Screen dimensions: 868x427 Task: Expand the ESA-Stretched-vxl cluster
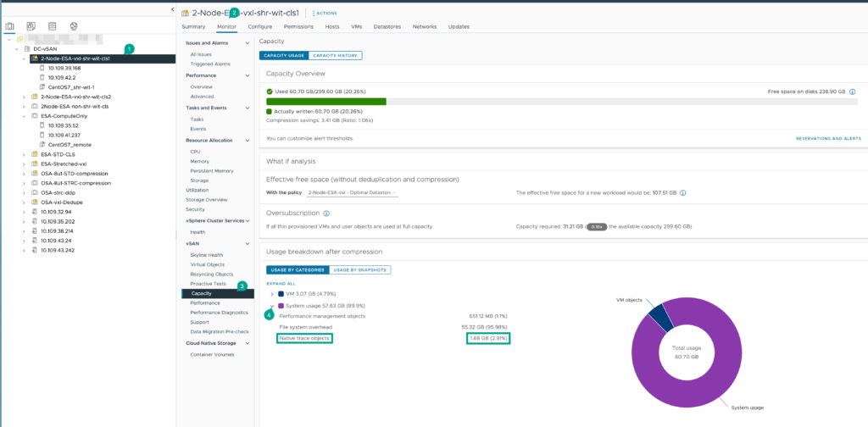[24, 164]
